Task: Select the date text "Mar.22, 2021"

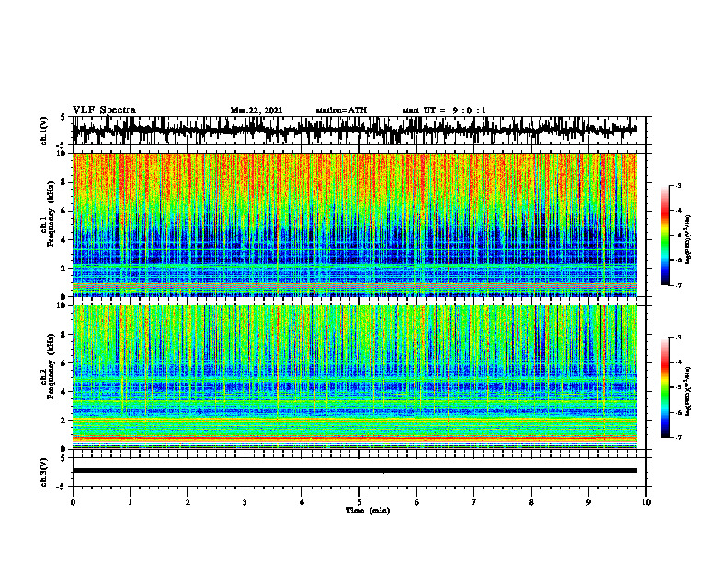Action: (x=256, y=110)
